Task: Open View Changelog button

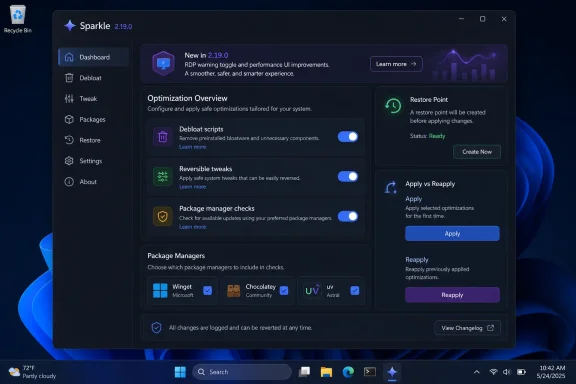Action: pyautogui.click(x=467, y=328)
